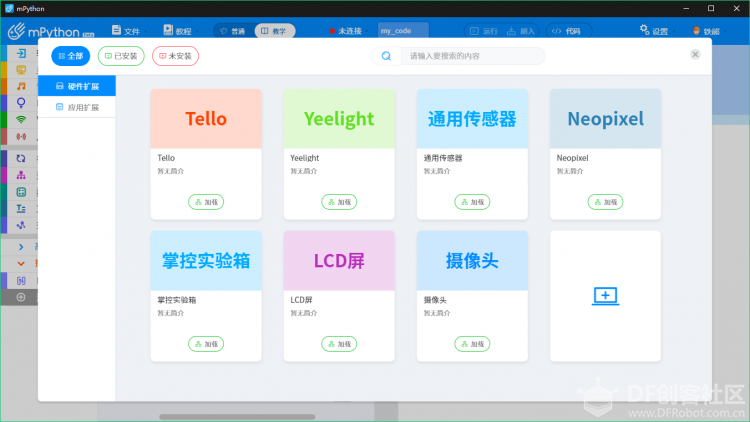750x422 pixels.
Task: Click the mPython logo in header
Action: (x=51, y=31)
